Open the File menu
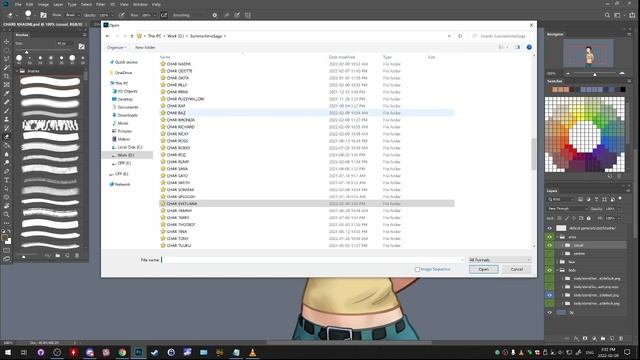This screenshot has height=360, width=640. (x=18, y=4)
